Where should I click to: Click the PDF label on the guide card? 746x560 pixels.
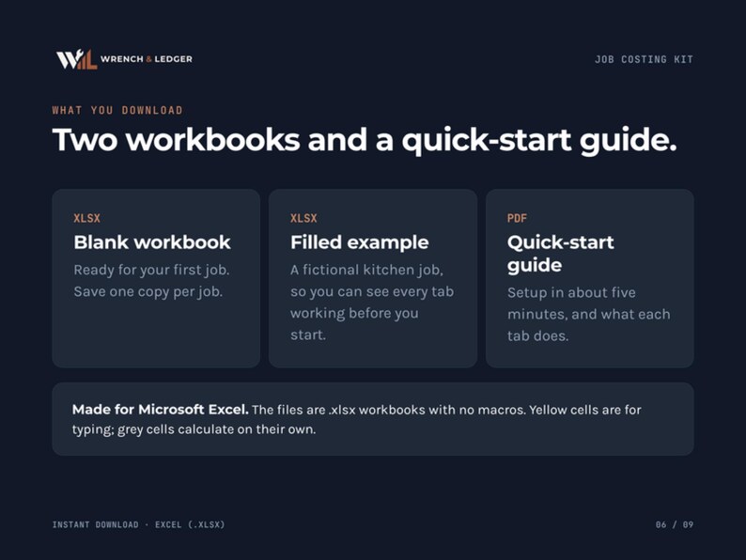tap(517, 218)
